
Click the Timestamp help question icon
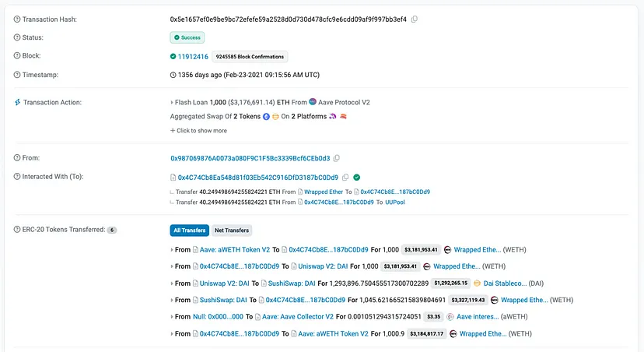click(x=17, y=75)
